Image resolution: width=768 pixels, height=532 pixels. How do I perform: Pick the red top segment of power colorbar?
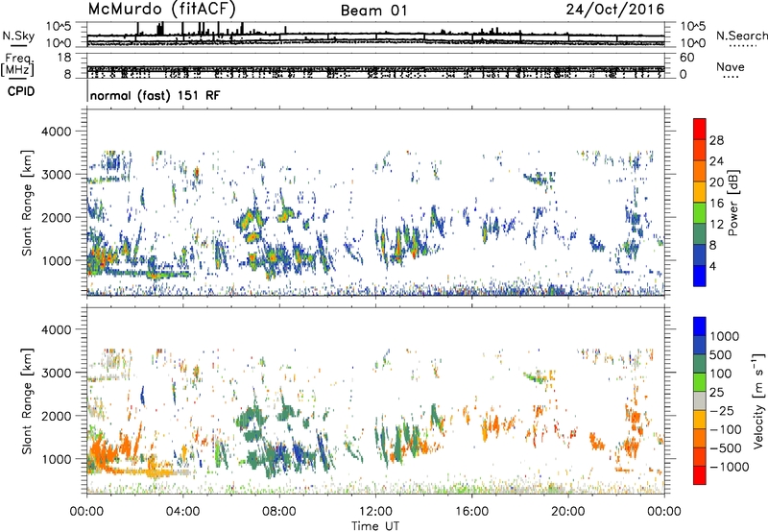coord(700,129)
